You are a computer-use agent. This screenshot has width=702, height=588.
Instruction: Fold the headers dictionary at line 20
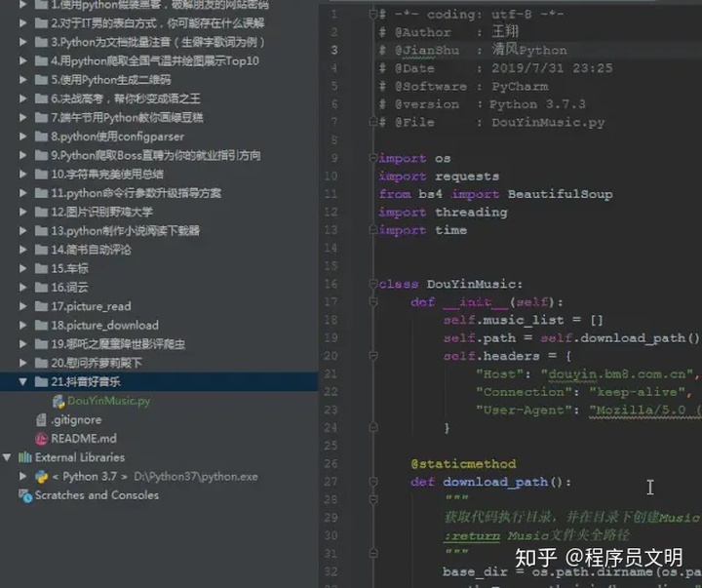(x=372, y=356)
